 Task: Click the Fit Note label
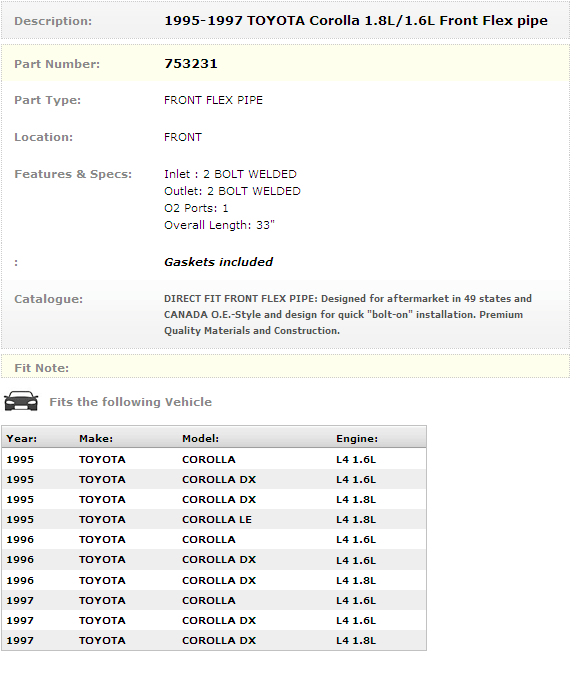(41, 368)
